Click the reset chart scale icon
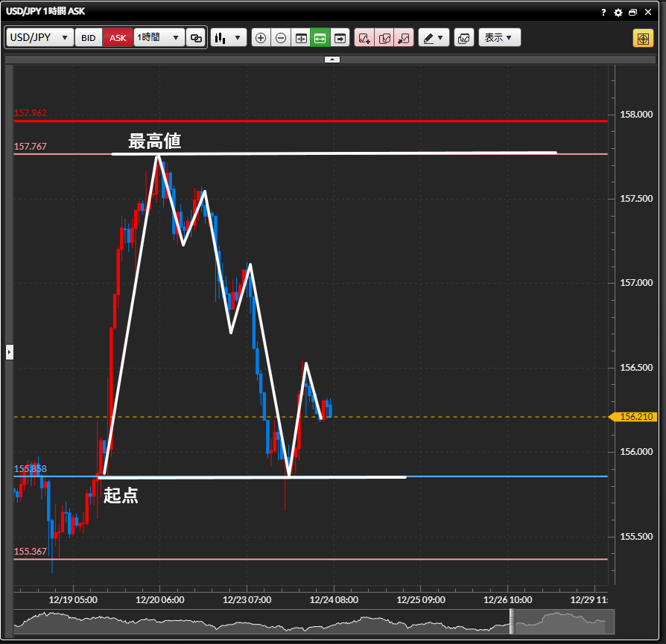Viewport: 666px width, 644px height. [x=301, y=38]
